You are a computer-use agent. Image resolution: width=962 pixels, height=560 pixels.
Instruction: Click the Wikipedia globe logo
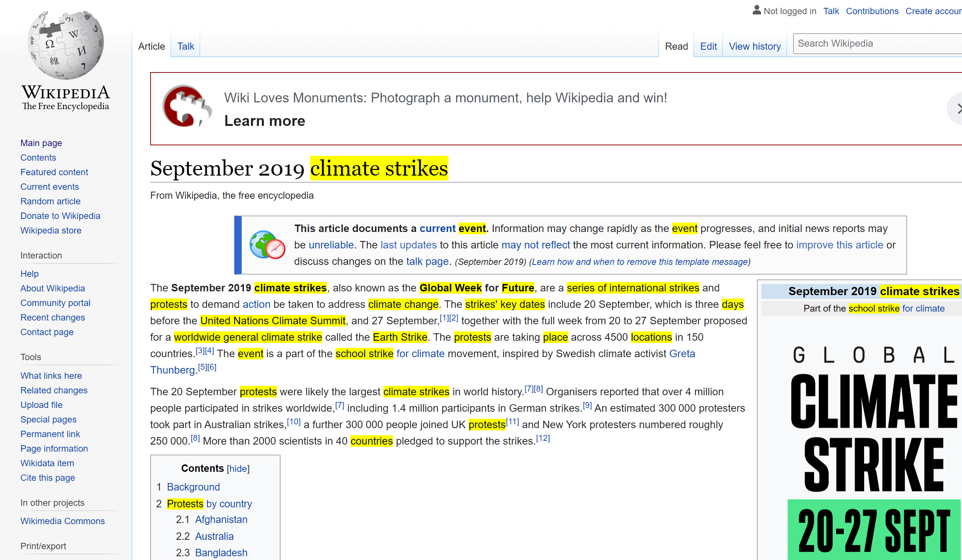pos(66,45)
